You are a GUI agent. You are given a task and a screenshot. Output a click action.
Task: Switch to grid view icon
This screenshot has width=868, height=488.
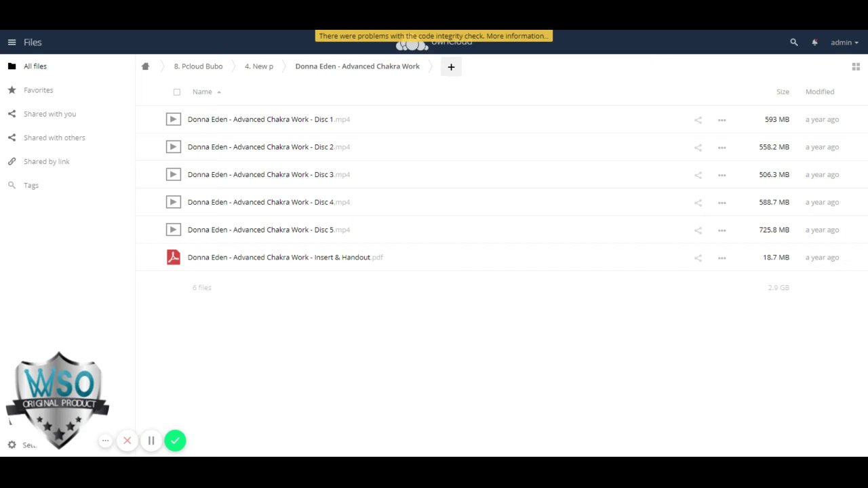[856, 66]
